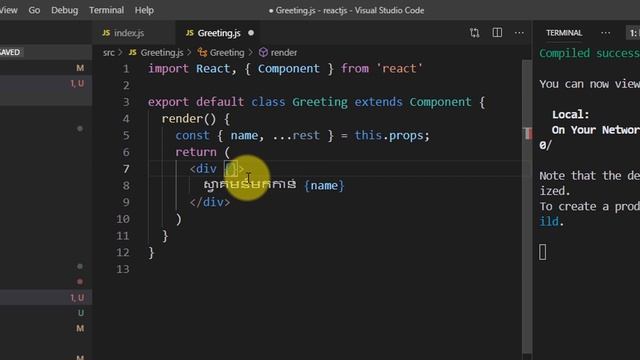The width and height of the screenshot is (640, 360).
Task: Click the src breadcrumb
Action: pos(109,53)
